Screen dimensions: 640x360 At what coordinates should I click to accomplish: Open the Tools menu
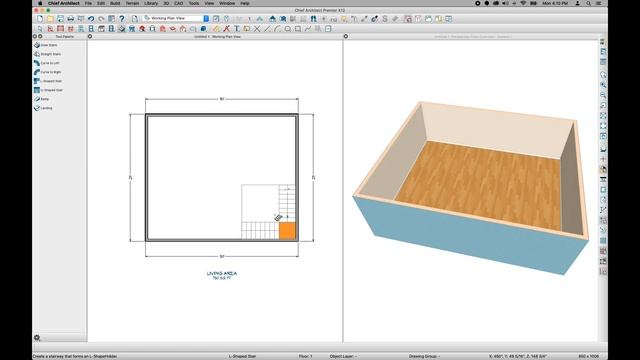(194, 3)
